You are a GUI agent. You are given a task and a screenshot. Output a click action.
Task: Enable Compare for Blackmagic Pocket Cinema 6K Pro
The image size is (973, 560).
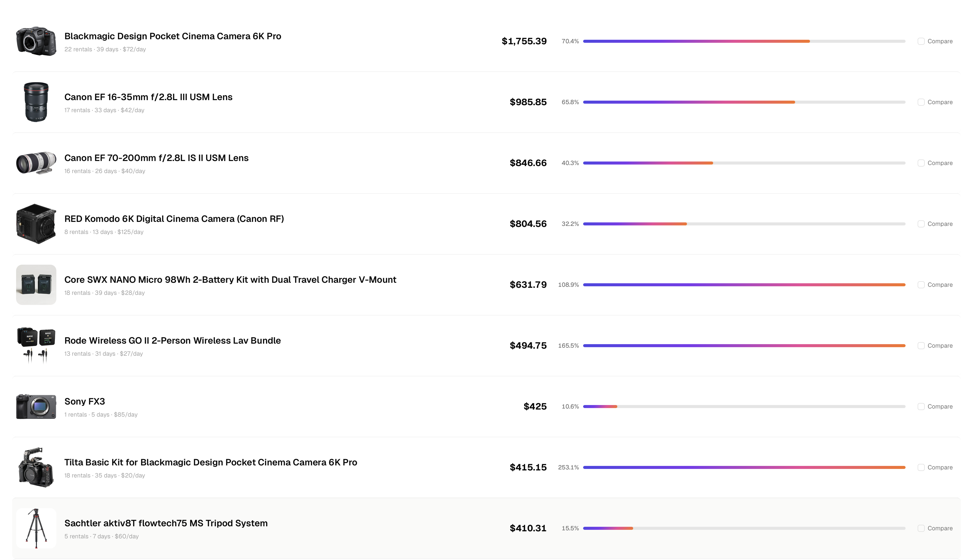click(x=921, y=41)
